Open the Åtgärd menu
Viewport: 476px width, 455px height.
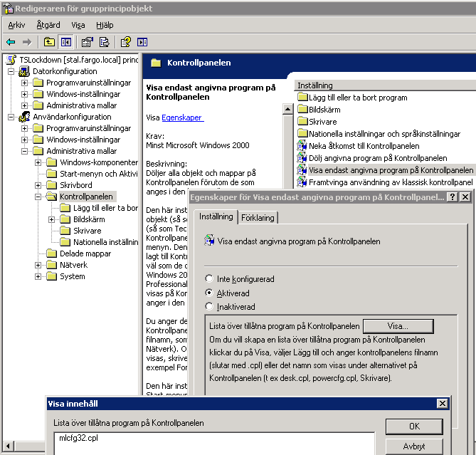point(48,25)
